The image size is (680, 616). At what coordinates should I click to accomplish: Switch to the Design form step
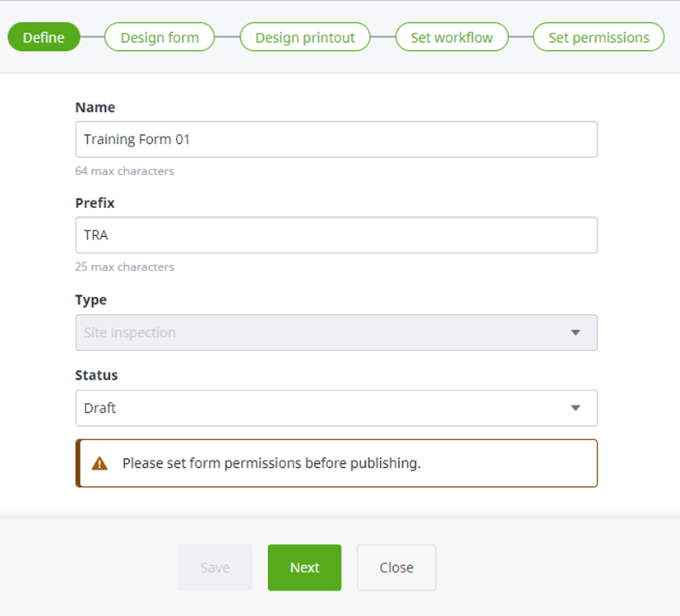pyautogui.click(x=160, y=37)
